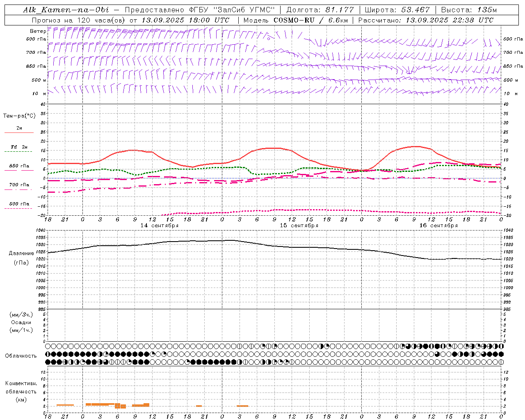Click the '(мм/3ч.)' precipitation unit label

tap(21, 315)
